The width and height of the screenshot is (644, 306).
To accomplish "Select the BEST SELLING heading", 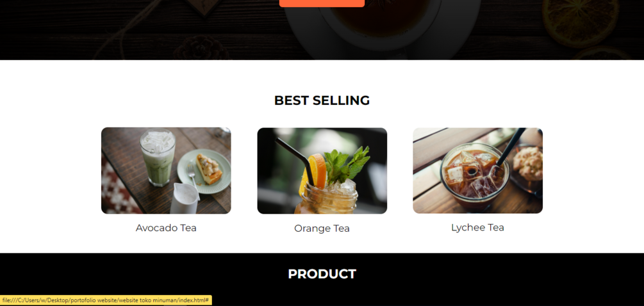I will click(x=322, y=101).
